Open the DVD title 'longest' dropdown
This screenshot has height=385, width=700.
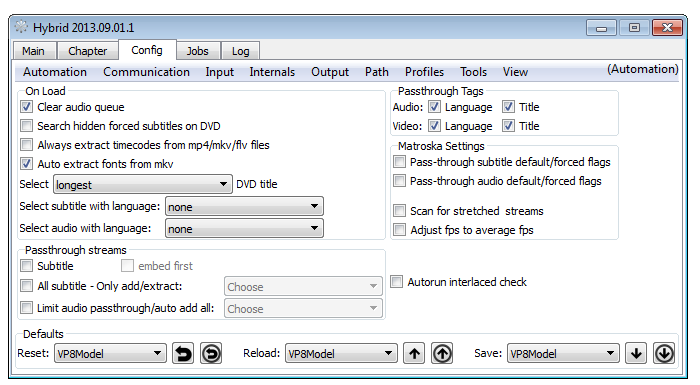tap(143, 184)
